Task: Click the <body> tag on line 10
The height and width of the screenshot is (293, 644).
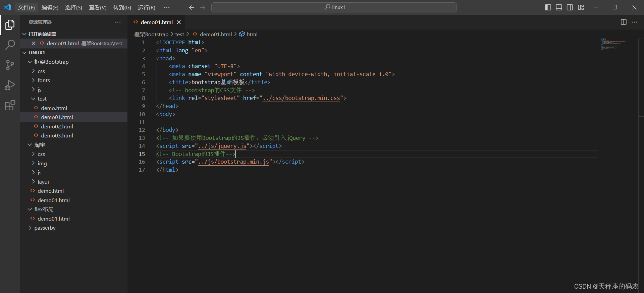Action: pos(166,114)
